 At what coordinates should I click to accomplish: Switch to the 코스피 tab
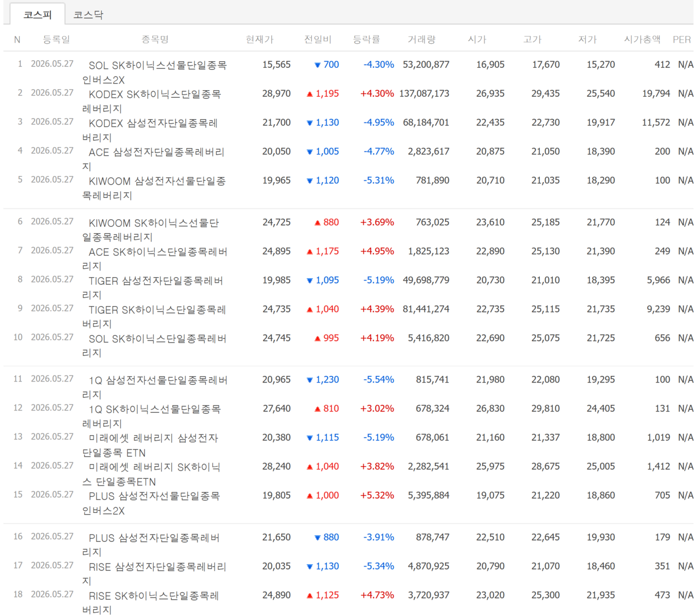pos(37,15)
